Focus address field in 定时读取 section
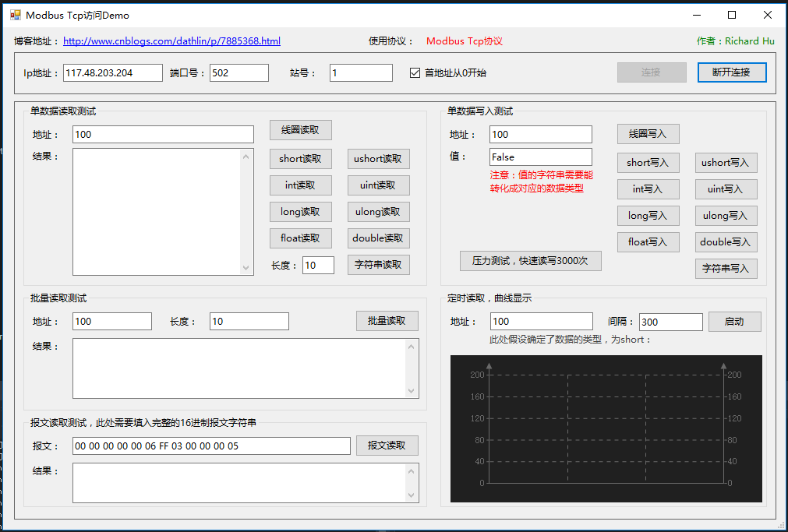 point(541,322)
